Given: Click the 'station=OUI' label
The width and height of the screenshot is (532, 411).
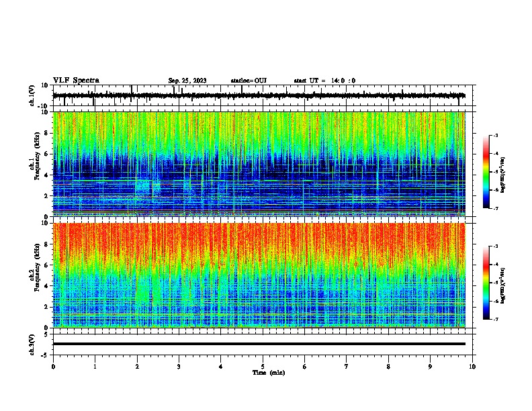Looking at the screenshot, I should point(249,81).
